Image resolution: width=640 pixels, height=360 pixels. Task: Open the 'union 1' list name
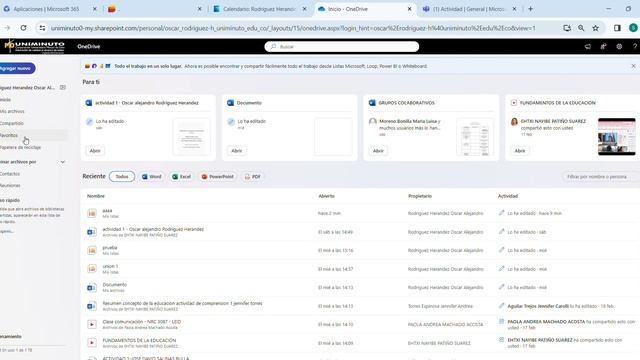(x=110, y=266)
